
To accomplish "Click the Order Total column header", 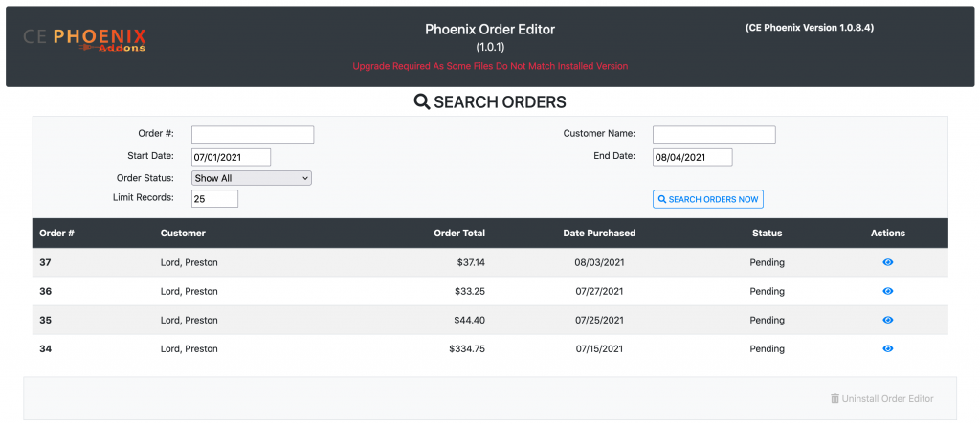I will (459, 234).
